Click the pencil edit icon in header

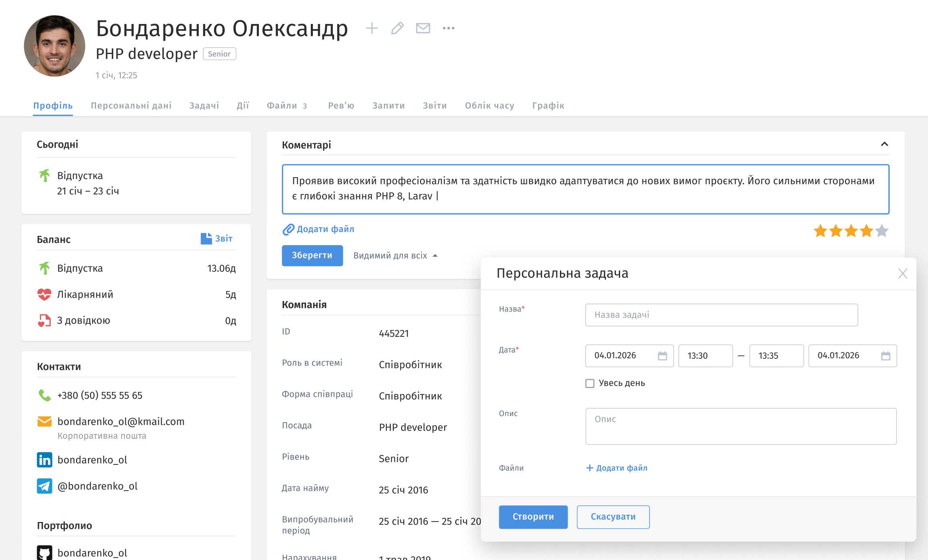[x=397, y=28]
